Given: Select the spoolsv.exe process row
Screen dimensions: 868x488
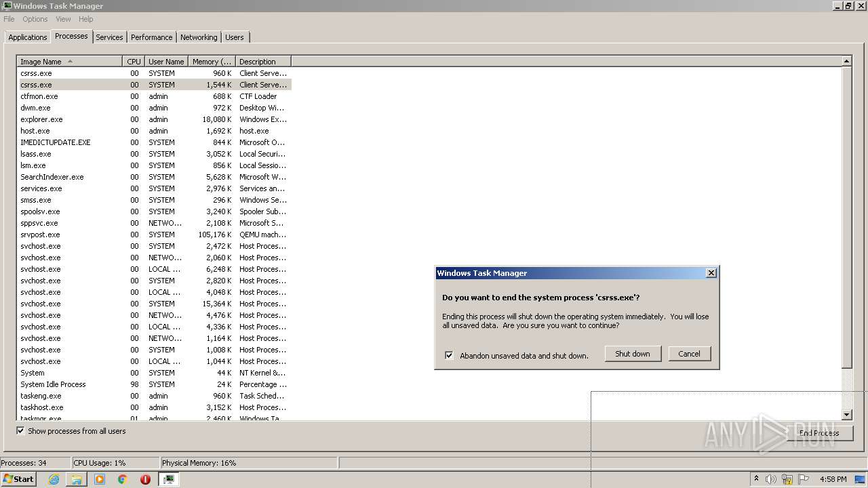Looking at the screenshot, I should coord(154,211).
